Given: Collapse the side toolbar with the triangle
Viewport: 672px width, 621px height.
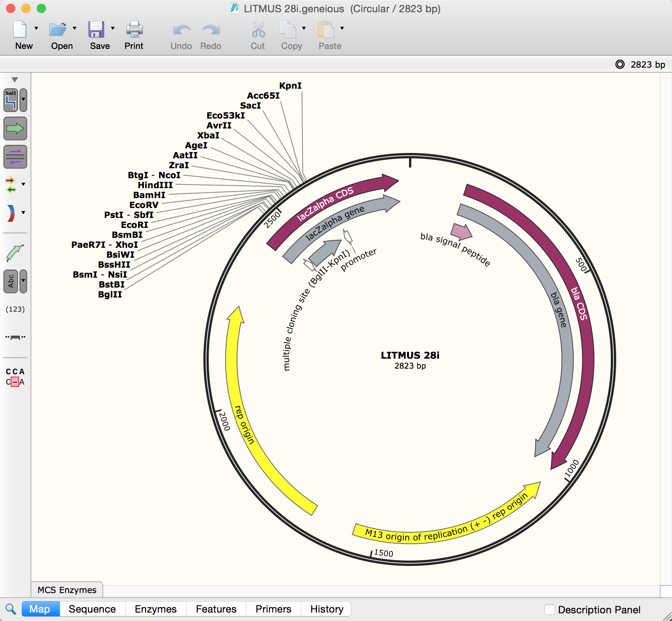Looking at the screenshot, I should point(15,80).
